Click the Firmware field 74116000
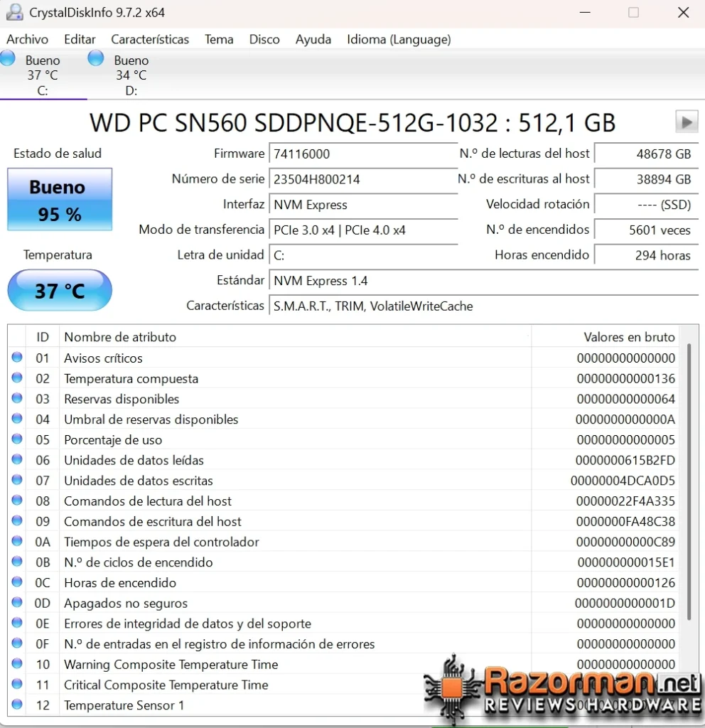The image size is (705, 728). [x=363, y=154]
